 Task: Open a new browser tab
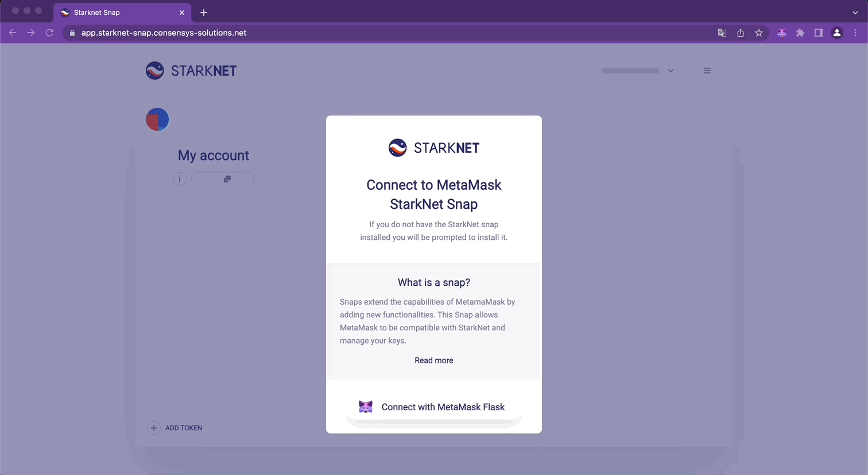click(204, 13)
